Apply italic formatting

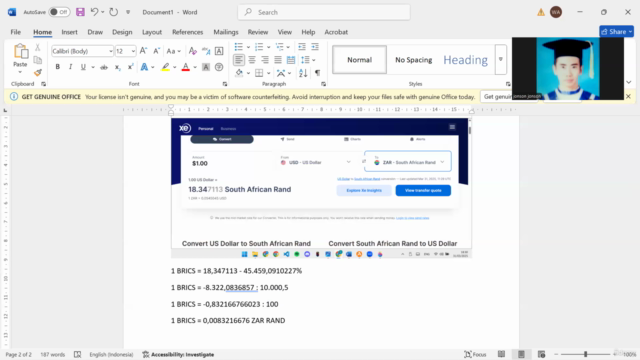[70, 67]
